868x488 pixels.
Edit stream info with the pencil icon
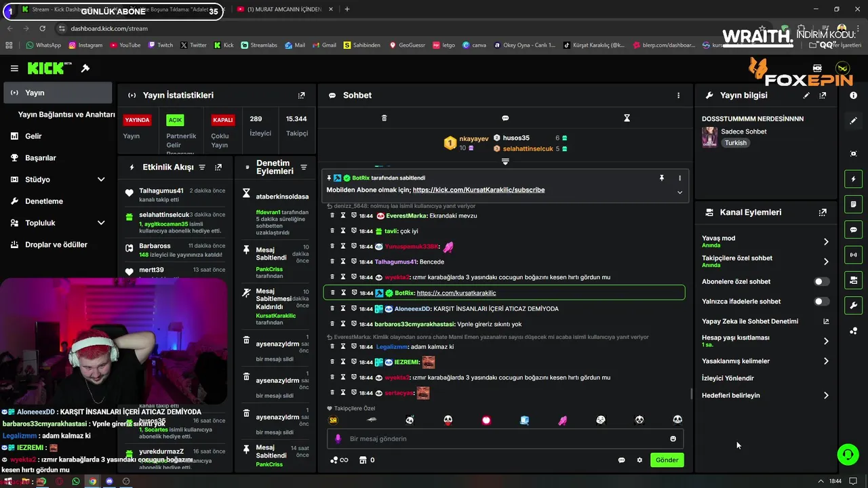(806, 96)
